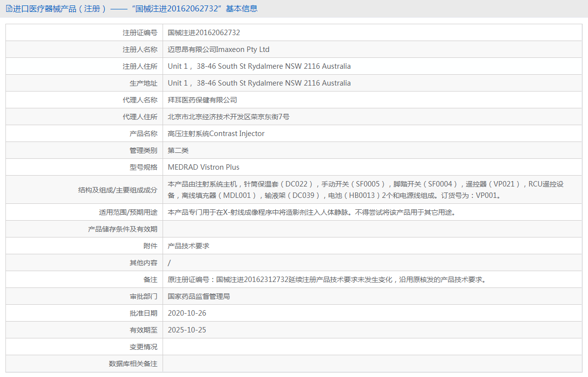Select the 备注 remark text
This screenshot has height=377, width=588.
click(321, 279)
